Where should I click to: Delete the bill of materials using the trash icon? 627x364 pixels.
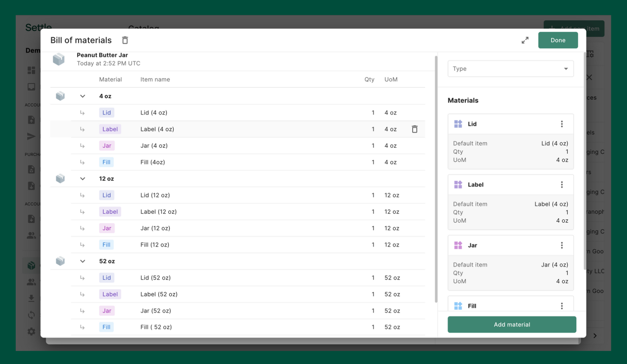tap(125, 40)
